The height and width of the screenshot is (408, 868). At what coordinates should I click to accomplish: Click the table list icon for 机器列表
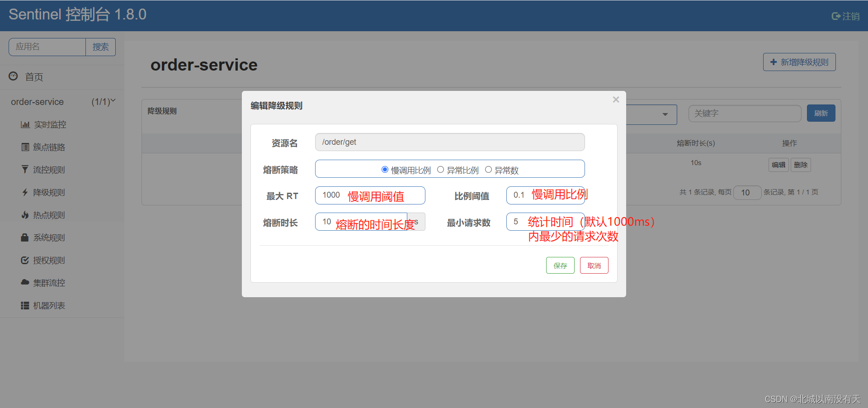click(25, 306)
